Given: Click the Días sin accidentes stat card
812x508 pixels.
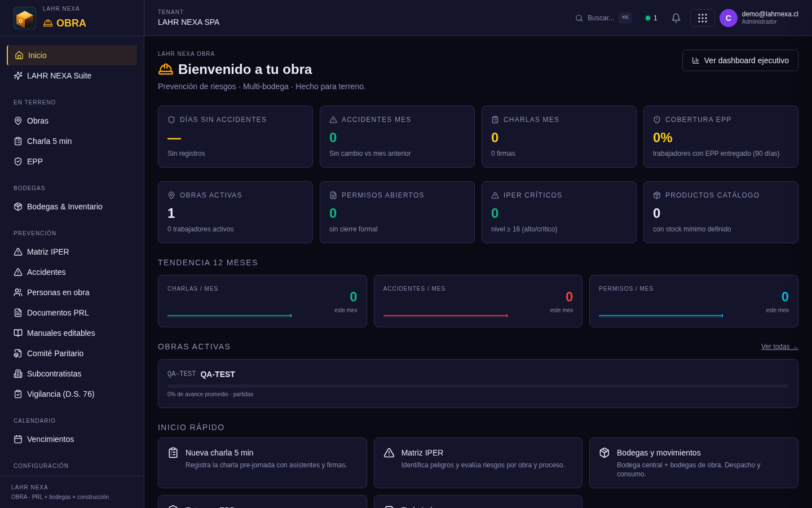Looking at the screenshot, I should coord(235,137).
